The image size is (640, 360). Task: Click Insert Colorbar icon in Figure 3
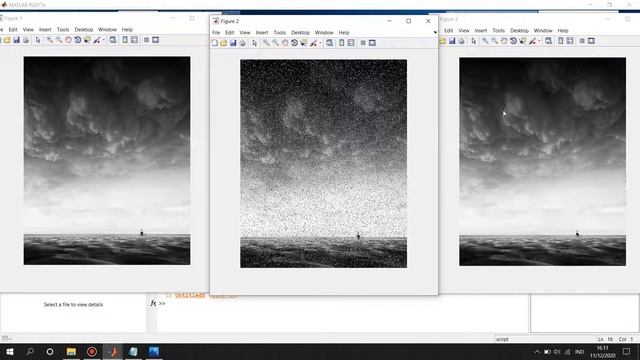pyautogui.click(x=560, y=41)
